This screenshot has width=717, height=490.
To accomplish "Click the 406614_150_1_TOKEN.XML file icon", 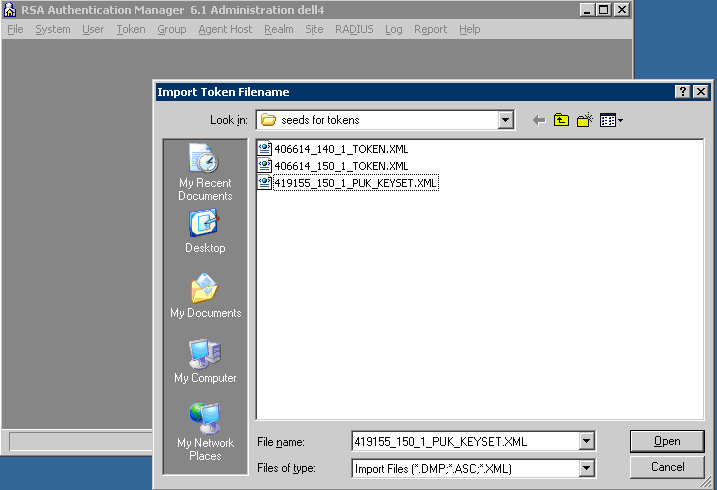I will click(265, 166).
